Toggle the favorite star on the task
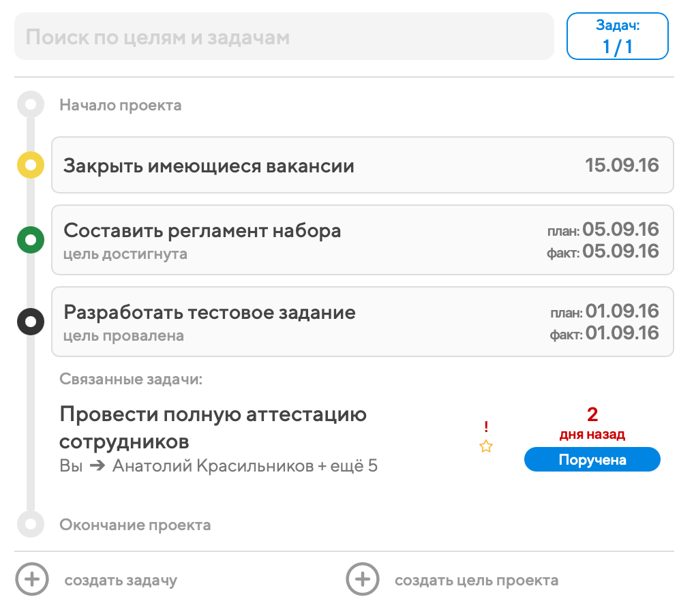694x616 pixels. (485, 447)
